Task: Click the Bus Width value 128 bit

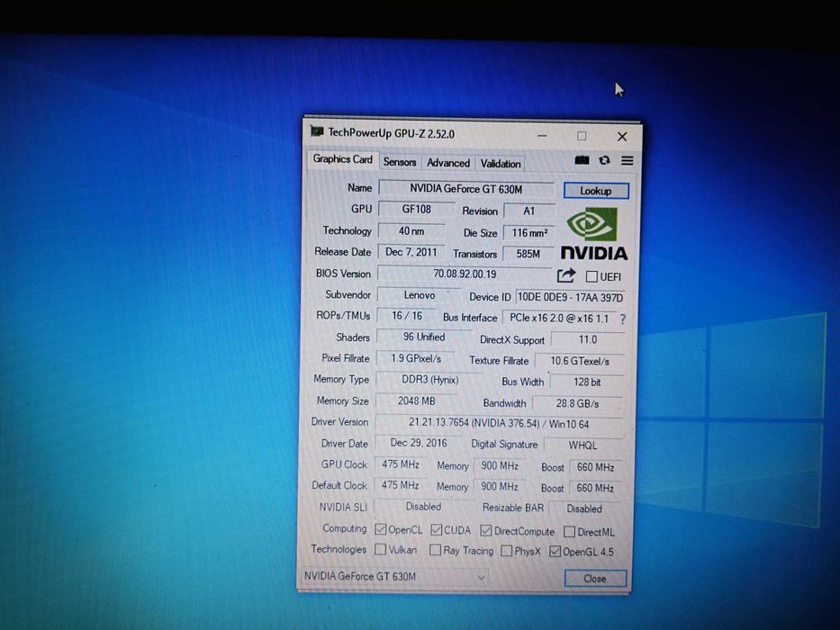Action: (587, 382)
